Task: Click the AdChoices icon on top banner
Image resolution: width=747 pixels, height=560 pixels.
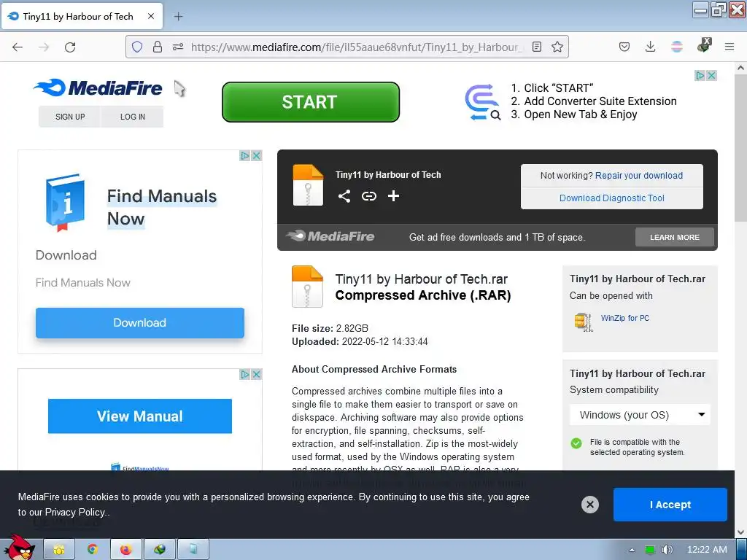Action: [700, 75]
